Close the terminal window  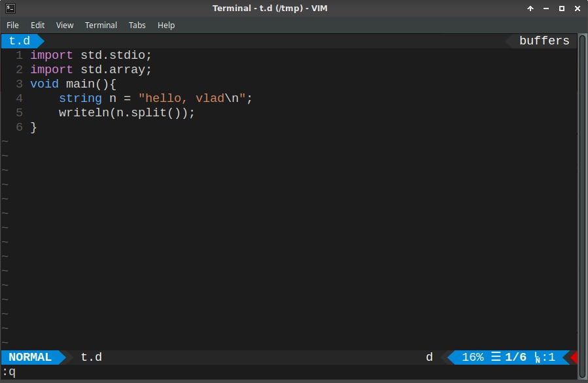tap(578, 8)
